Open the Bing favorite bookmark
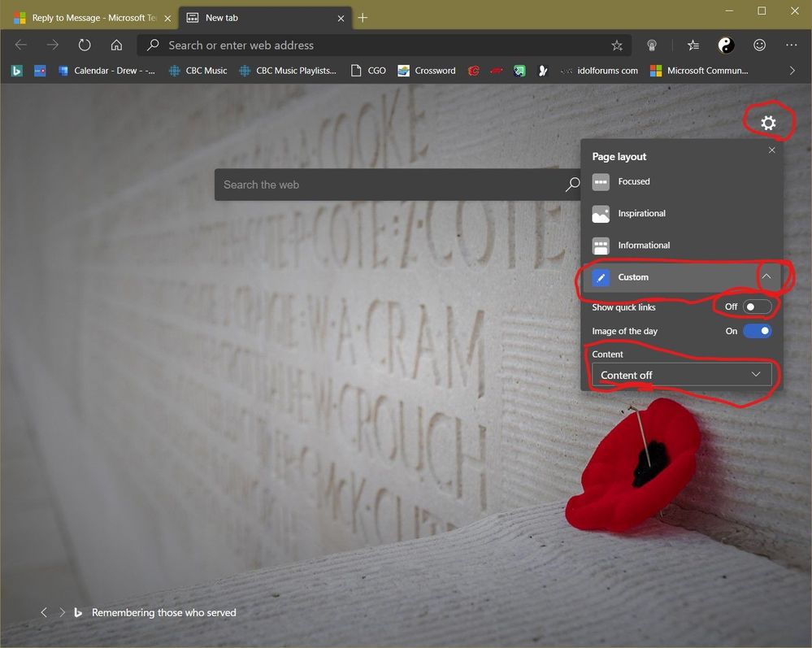Image resolution: width=812 pixels, height=648 pixels. coord(16,71)
